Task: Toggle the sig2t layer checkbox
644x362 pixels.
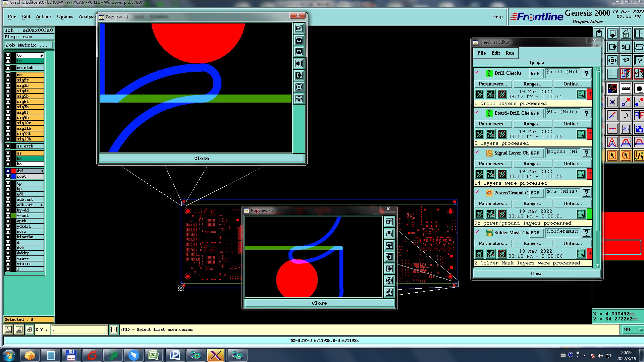Action: point(8,80)
